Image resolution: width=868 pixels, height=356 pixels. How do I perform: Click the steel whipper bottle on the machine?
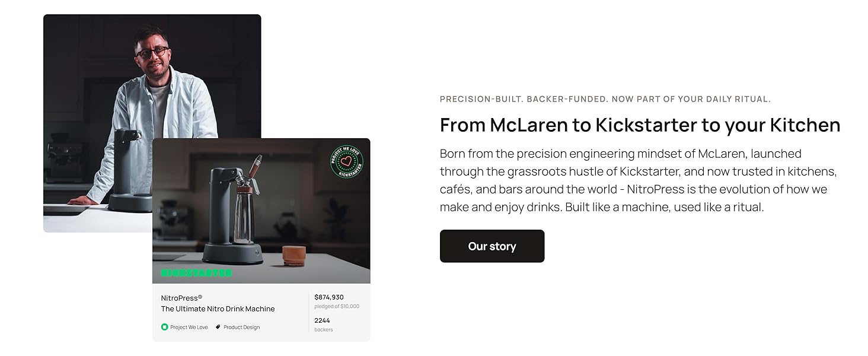(244, 217)
